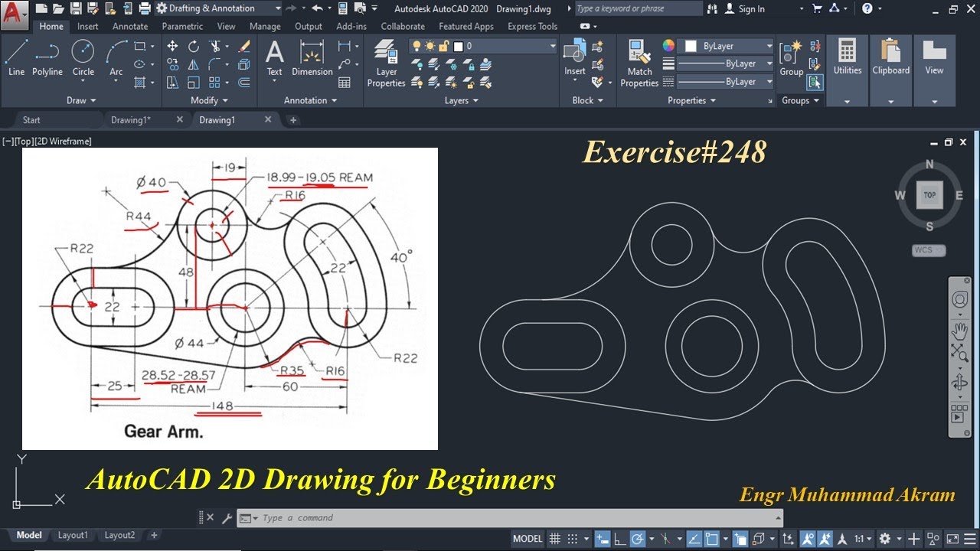Click the new drawing tab plus button
The image size is (980, 551).
tap(292, 120)
